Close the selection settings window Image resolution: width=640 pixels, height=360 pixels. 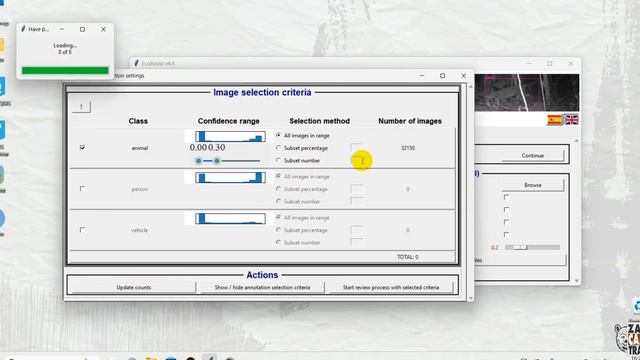[463, 76]
